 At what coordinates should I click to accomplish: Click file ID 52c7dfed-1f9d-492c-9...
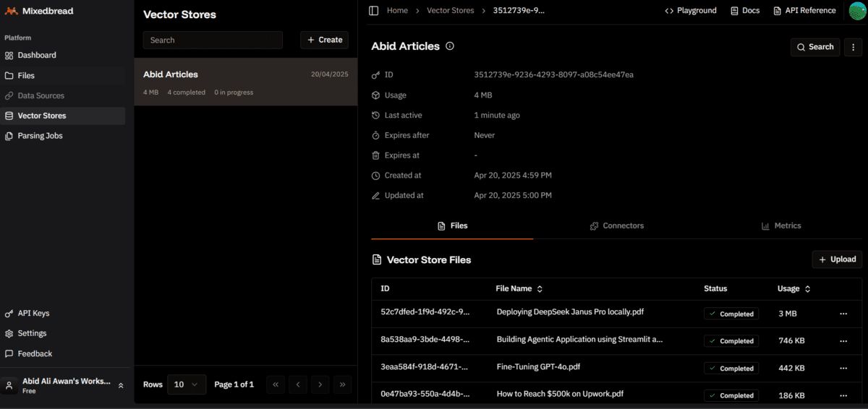425,312
